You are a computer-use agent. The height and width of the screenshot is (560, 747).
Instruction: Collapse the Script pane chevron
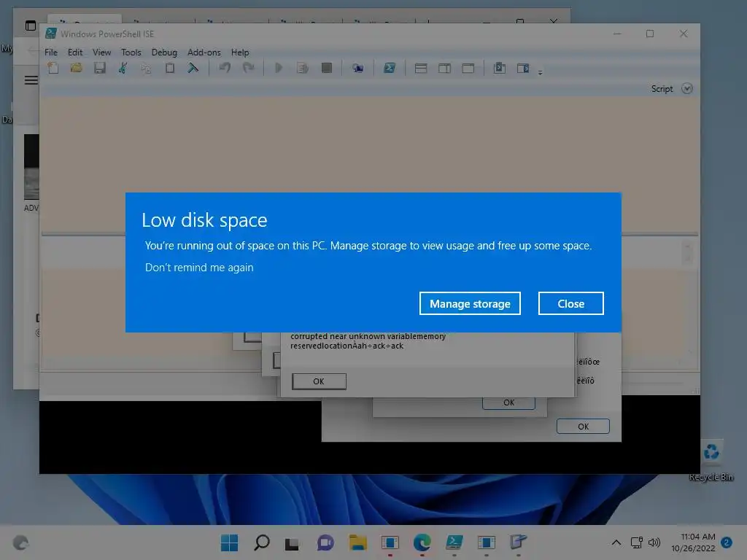pos(686,88)
